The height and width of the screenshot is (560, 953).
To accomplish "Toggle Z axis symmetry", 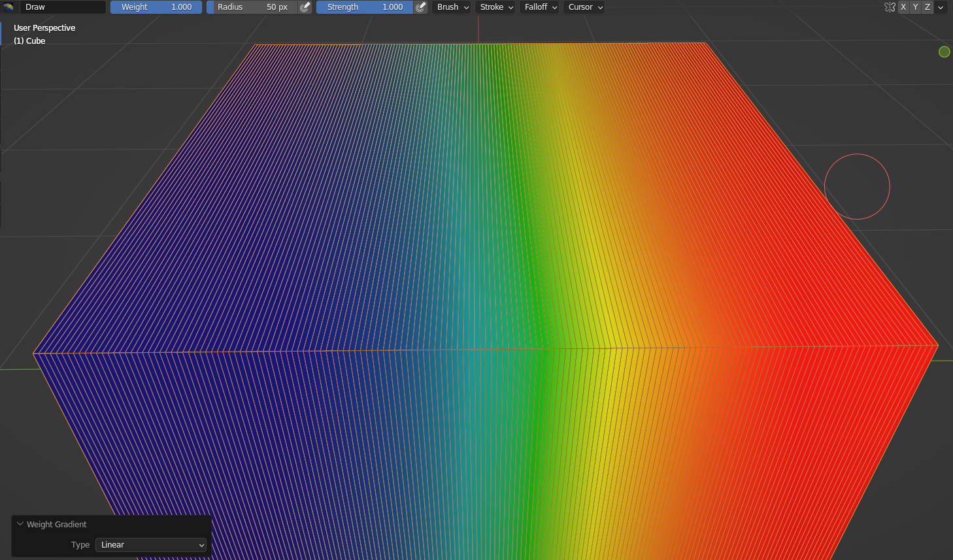I will click(927, 7).
